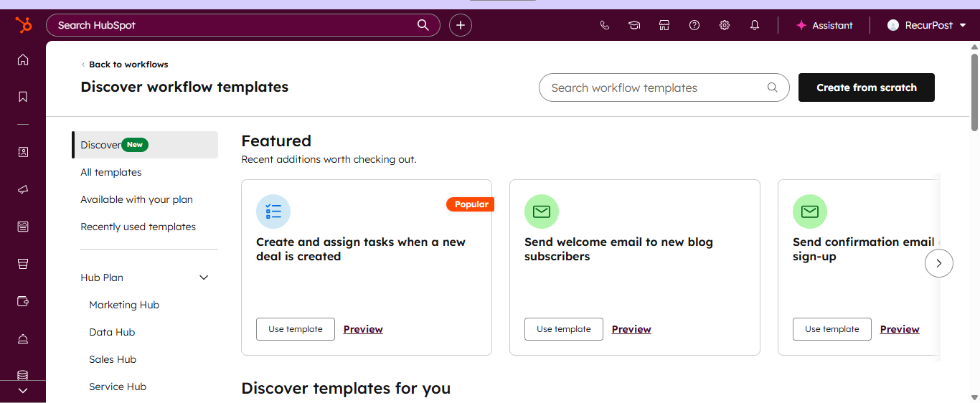The width and height of the screenshot is (980, 403).
Task: Click the plus create button in top bar
Action: (x=461, y=25)
